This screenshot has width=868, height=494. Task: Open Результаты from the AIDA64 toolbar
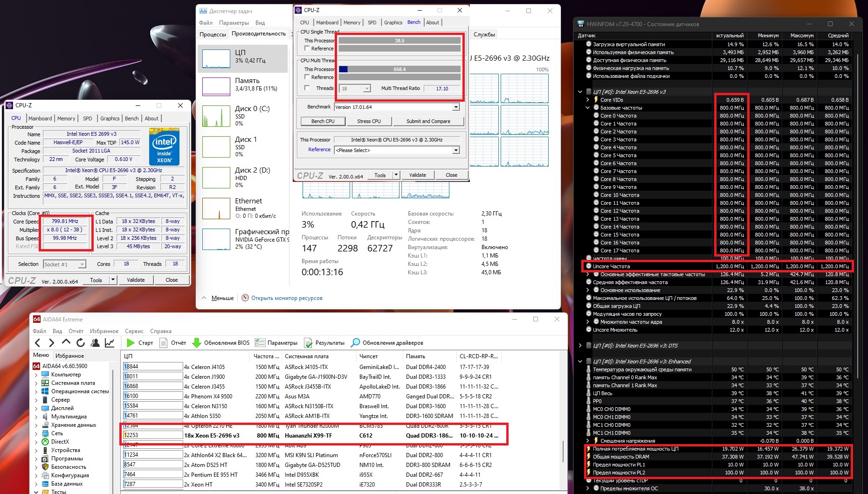tap(324, 343)
